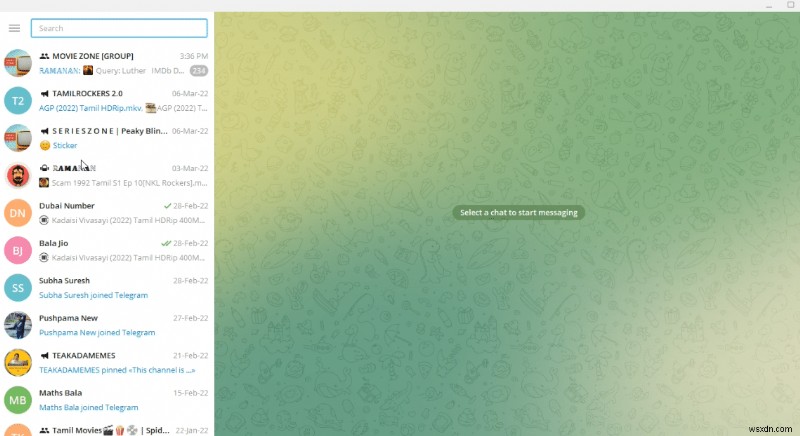Click the 03-Mar-22 date on RAMANAN
This screenshot has width=800, height=436.
pos(190,168)
